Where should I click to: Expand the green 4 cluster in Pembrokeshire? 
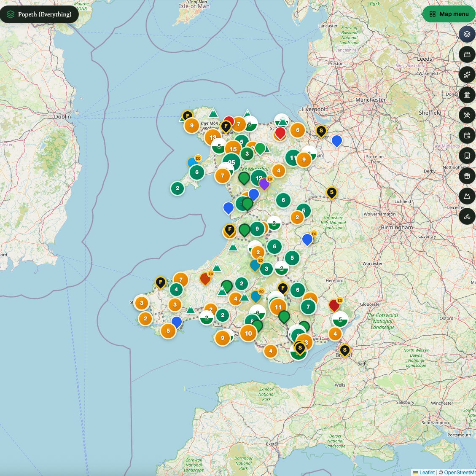176,289
